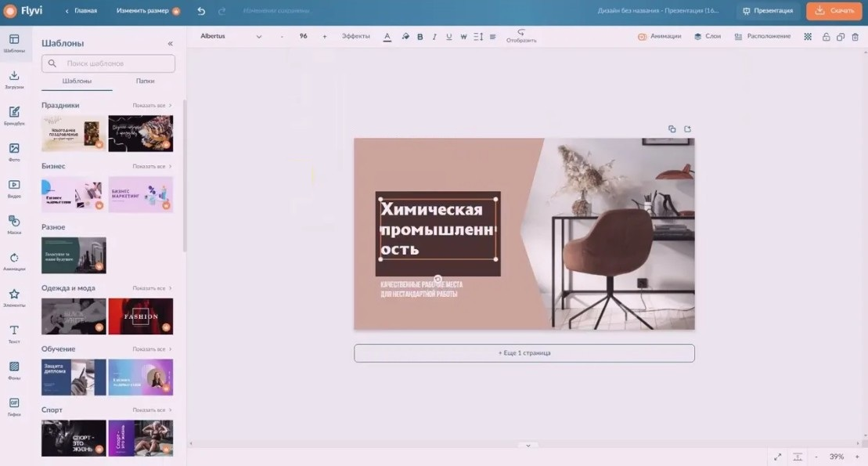Toggle italic formatting
The image size is (868, 466).
tap(434, 37)
